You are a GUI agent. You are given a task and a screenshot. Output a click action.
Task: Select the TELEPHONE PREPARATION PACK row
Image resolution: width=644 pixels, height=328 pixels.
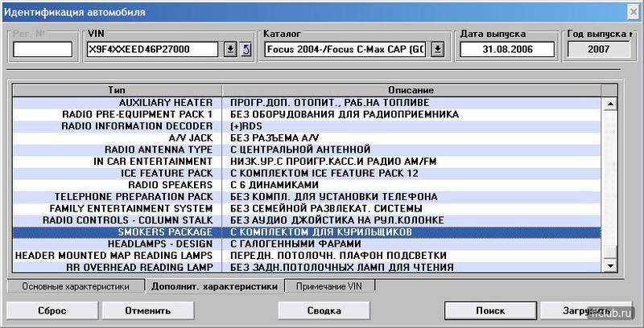[x=307, y=197]
